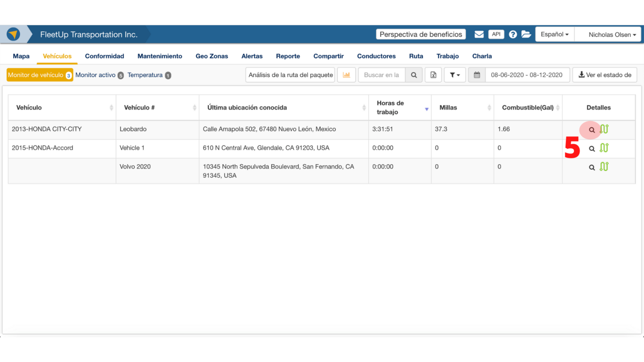Open the folder icon in header
The image size is (644, 362).
pyautogui.click(x=526, y=34)
